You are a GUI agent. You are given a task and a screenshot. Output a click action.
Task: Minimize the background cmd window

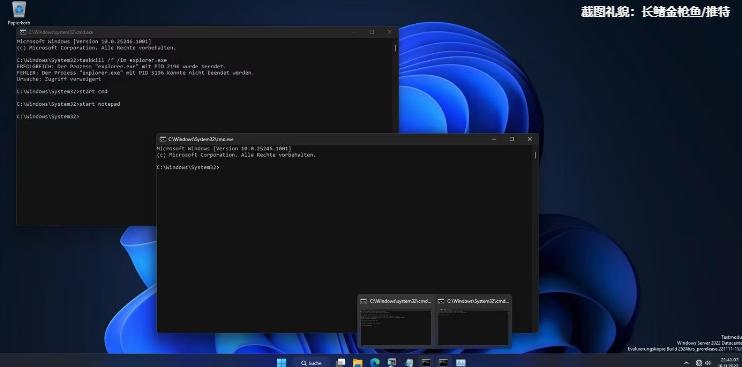pyautogui.click(x=354, y=32)
